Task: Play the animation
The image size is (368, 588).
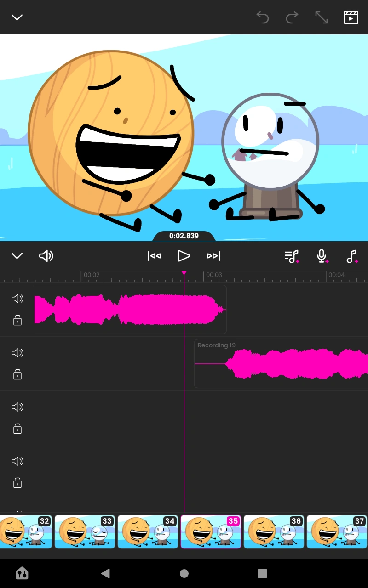Action: 184,256
